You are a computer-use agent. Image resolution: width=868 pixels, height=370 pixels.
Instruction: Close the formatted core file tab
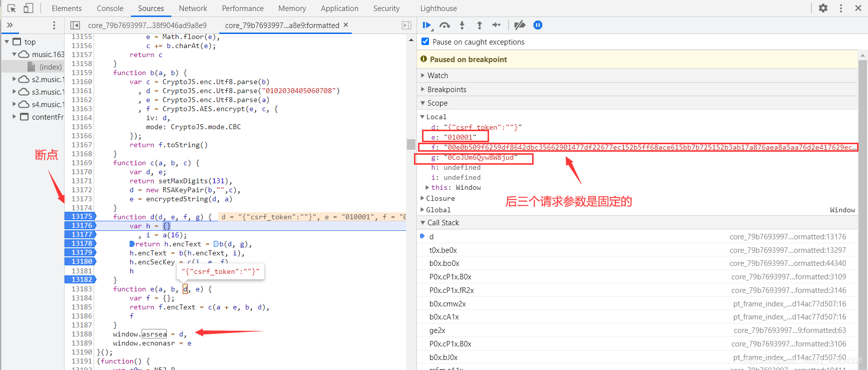345,25
